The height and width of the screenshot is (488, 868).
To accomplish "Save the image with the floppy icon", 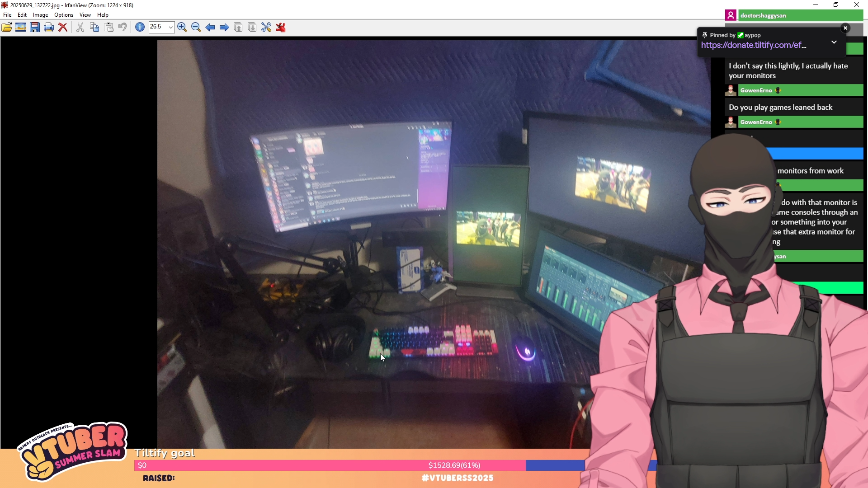I will coord(35,27).
